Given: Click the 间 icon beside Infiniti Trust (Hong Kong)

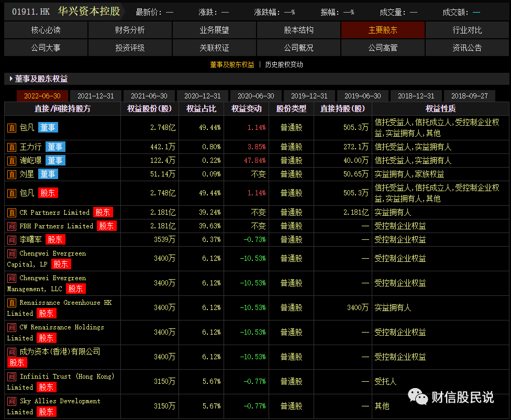Looking at the screenshot, I should click(12, 377).
